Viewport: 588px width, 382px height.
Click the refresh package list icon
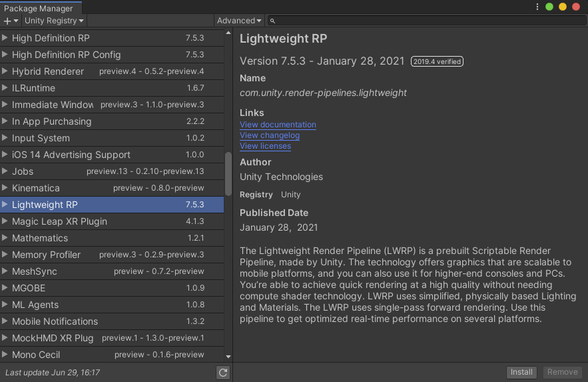223,373
